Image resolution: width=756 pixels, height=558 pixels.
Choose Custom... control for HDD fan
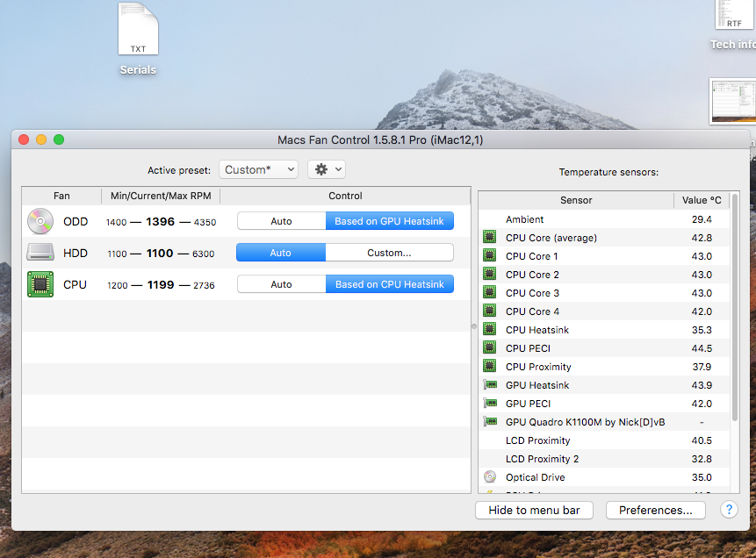pyautogui.click(x=390, y=253)
